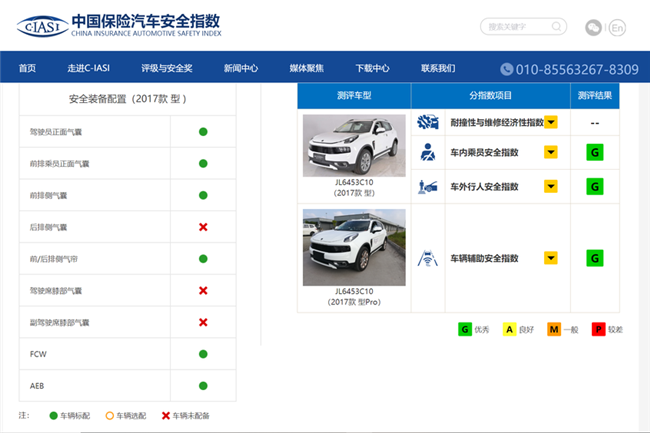Click the 驾驶员正面气囊 row label
The width and height of the screenshot is (650, 433).
56,132
